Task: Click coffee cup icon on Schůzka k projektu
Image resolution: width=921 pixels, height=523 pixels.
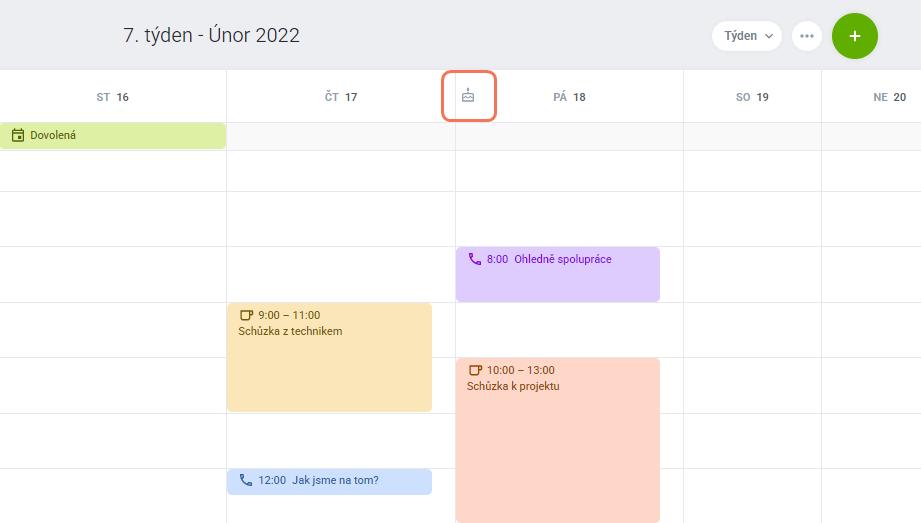Action: 475,370
